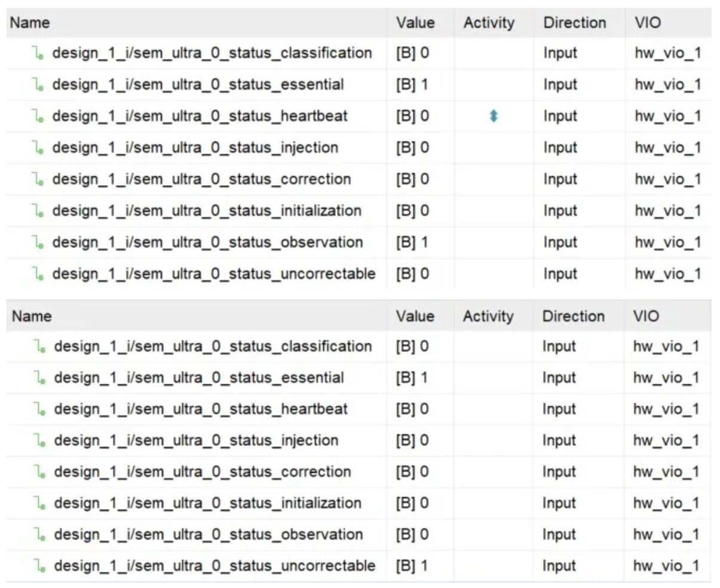Click [B] 1 value of essential in upper table

pos(412,85)
